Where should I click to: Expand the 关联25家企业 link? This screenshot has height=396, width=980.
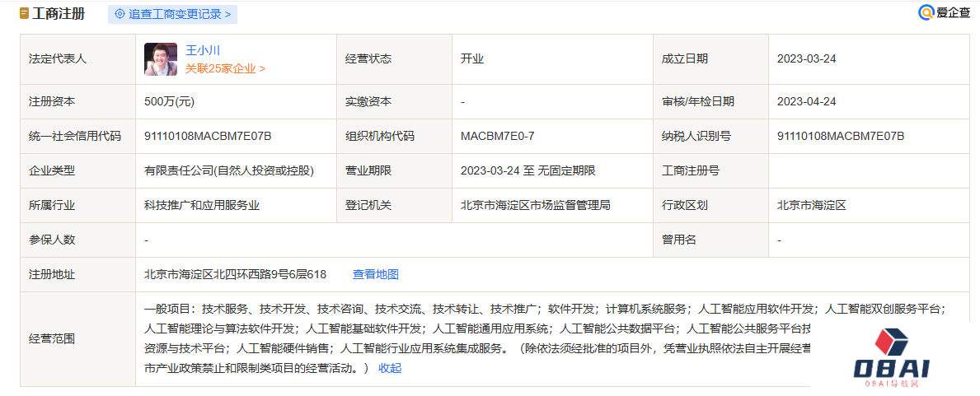225,69
